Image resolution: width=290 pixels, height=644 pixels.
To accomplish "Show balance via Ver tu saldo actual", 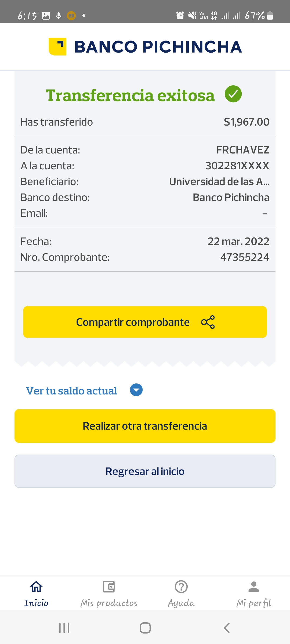I will coord(71,391).
